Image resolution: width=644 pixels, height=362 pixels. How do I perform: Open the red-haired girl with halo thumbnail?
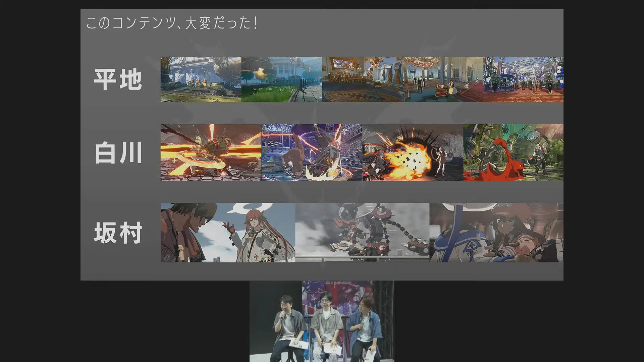click(x=228, y=232)
